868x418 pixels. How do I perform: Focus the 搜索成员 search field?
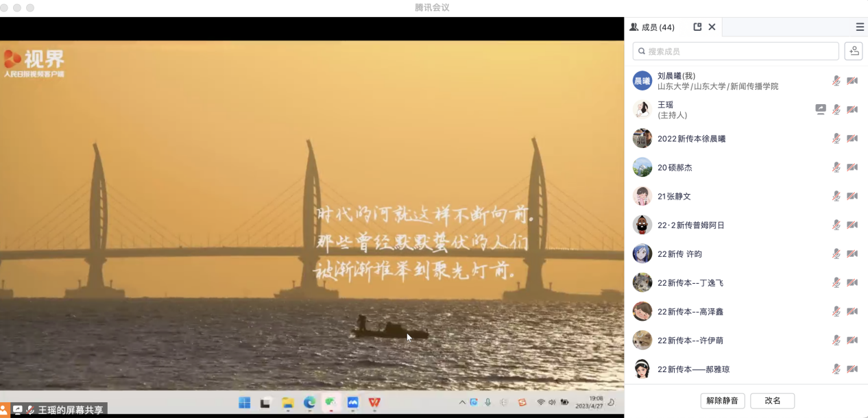pyautogui.click(x=736, y=51)
